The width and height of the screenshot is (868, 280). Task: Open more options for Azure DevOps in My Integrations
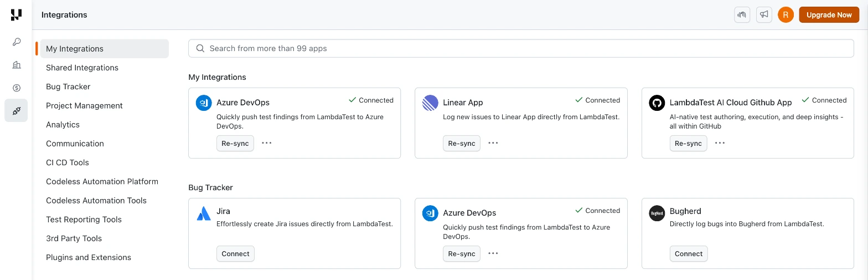coord(267,143)
